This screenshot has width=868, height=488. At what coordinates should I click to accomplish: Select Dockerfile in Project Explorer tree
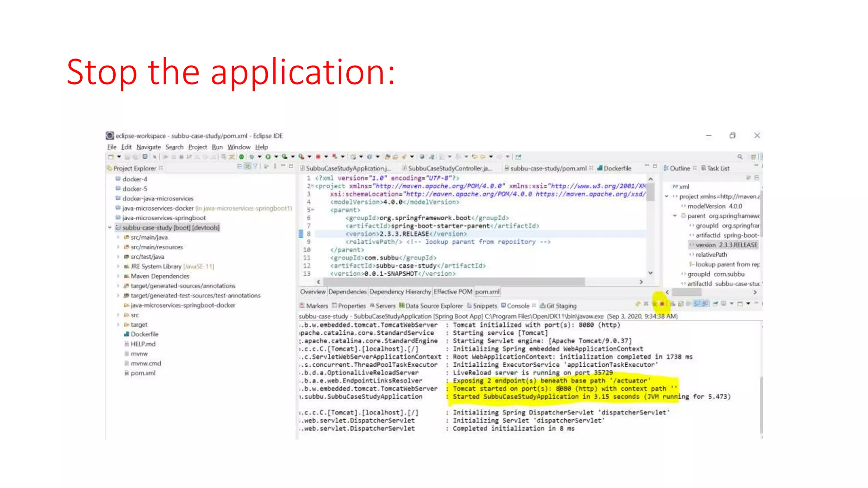(141, 334)
